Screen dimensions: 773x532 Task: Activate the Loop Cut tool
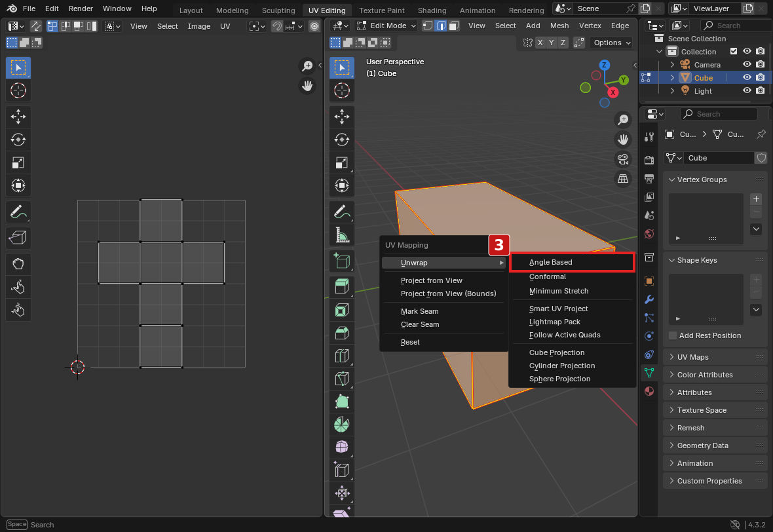(x=342, y=356)
